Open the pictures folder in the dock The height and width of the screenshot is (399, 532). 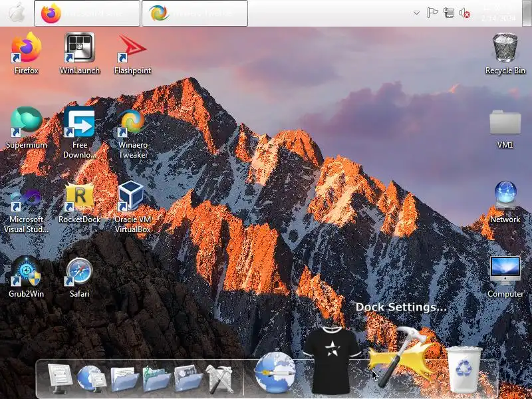[188, 378]
